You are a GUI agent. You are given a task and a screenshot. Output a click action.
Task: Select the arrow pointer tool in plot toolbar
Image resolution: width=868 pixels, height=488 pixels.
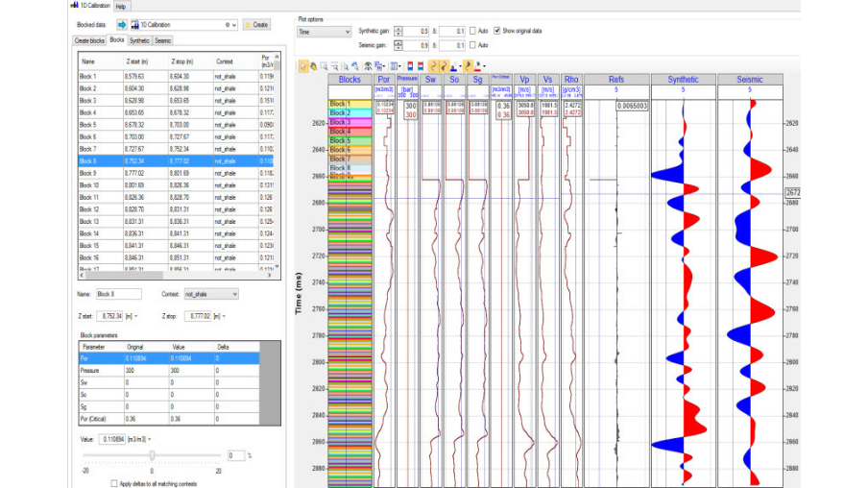[x=303, y=66]
